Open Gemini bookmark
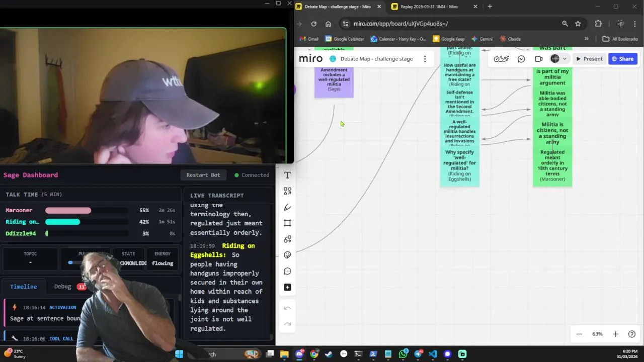Image resolution: width=644 pixels, height=362 pixels. (x=481, y=39)
